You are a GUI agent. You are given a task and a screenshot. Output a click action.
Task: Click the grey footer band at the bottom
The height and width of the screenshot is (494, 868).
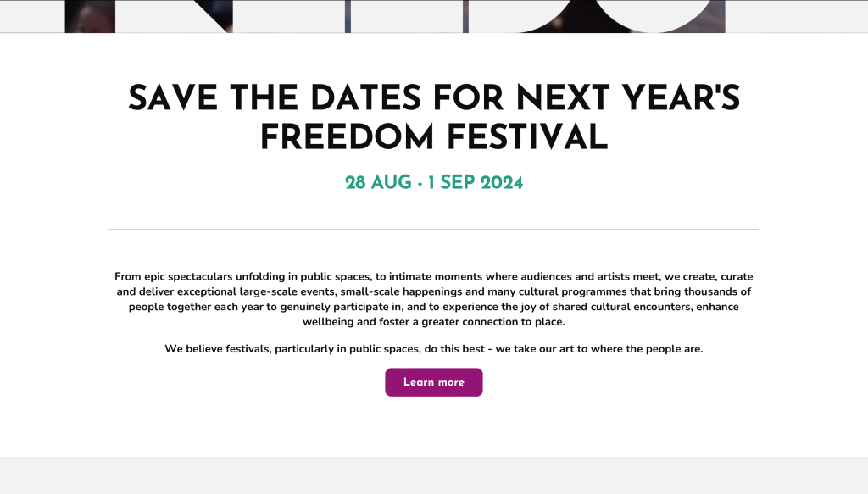(x=433, y=475)
